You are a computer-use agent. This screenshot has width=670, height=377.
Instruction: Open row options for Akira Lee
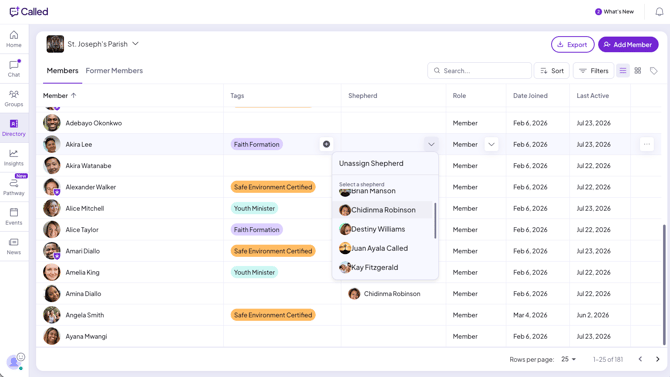click(x=646, y=144)
